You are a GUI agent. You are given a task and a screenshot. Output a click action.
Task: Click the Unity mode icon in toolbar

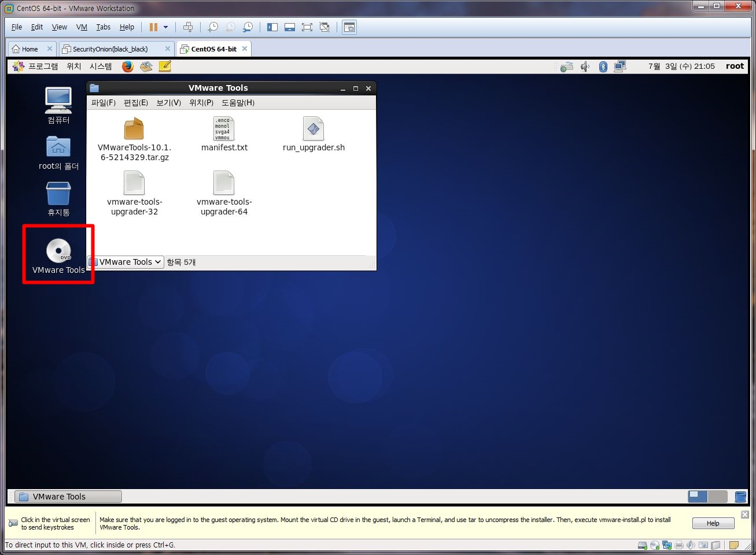[x=324, y=27]
